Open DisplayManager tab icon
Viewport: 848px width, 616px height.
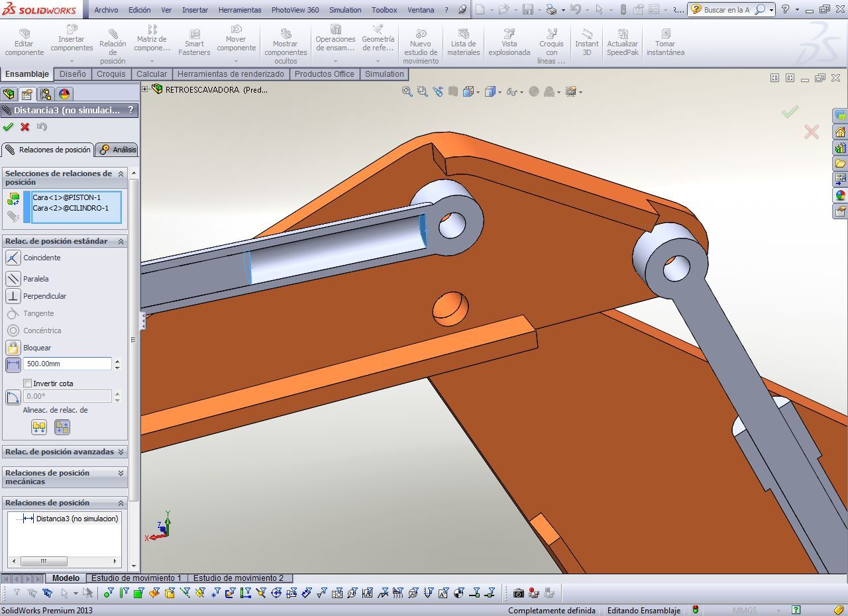[64, 94]
